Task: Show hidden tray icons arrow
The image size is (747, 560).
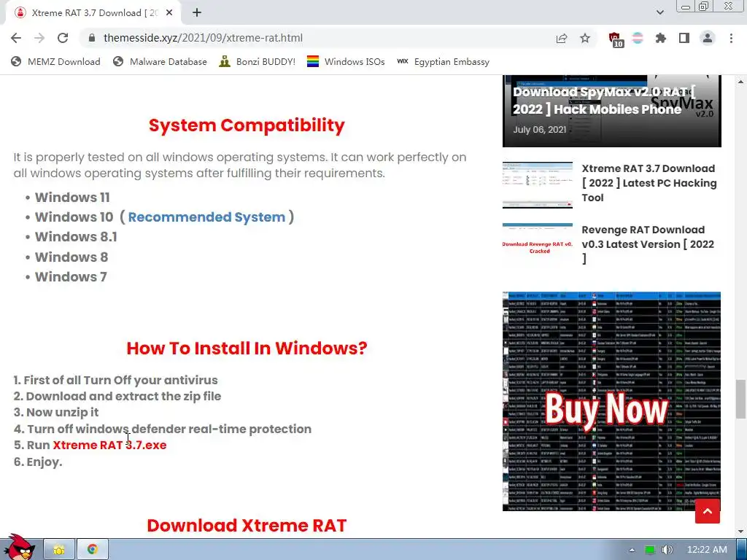Action: pyautogui.click(x=632, y=550)
